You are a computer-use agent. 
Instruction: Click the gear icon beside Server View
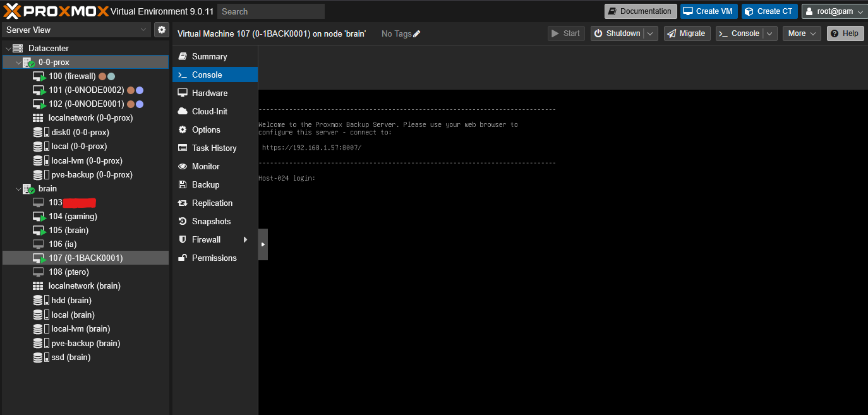tap(162, 30)
